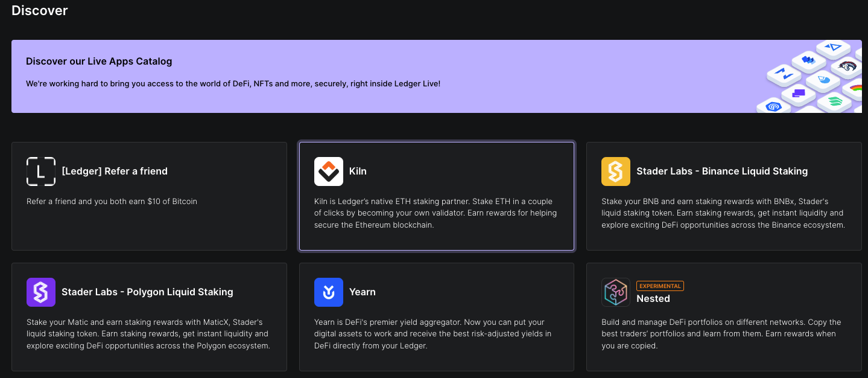Click the Nested DeFi portfolios description
The image size is (868, 378).
(x=721, y=334)
